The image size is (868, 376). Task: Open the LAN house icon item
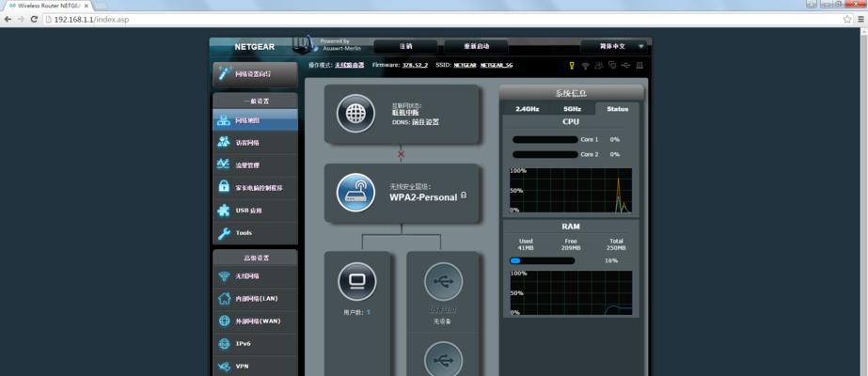click(255, 299)
